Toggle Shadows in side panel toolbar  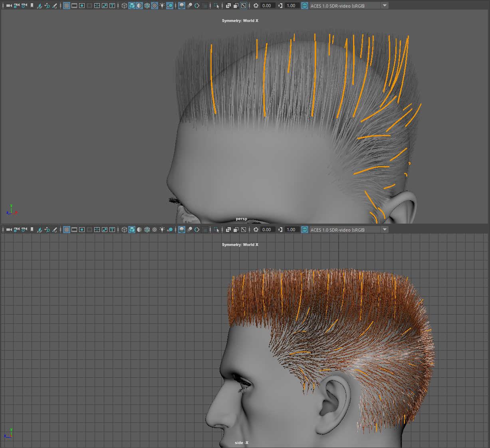click(170, 230)
